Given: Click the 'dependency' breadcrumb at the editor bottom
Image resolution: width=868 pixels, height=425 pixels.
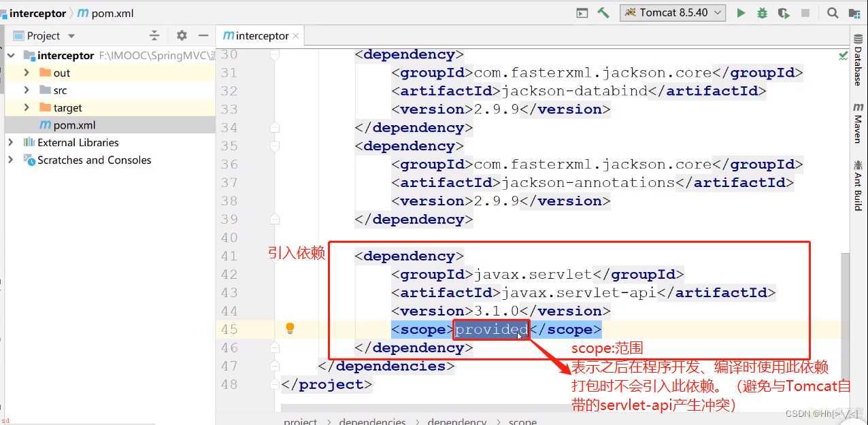Looking at the screenshot, I should [x=457, y=421].
